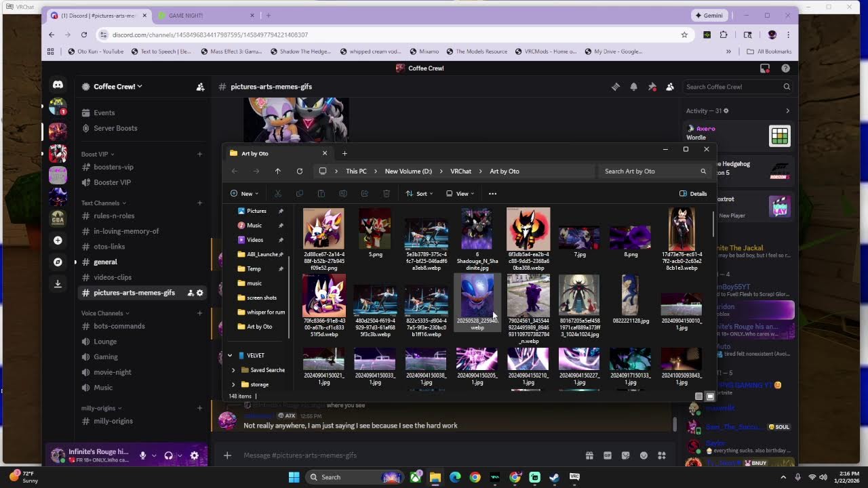Open the Gemini button in Chrome
Screen dimensions: 868x488
(709, 15)
